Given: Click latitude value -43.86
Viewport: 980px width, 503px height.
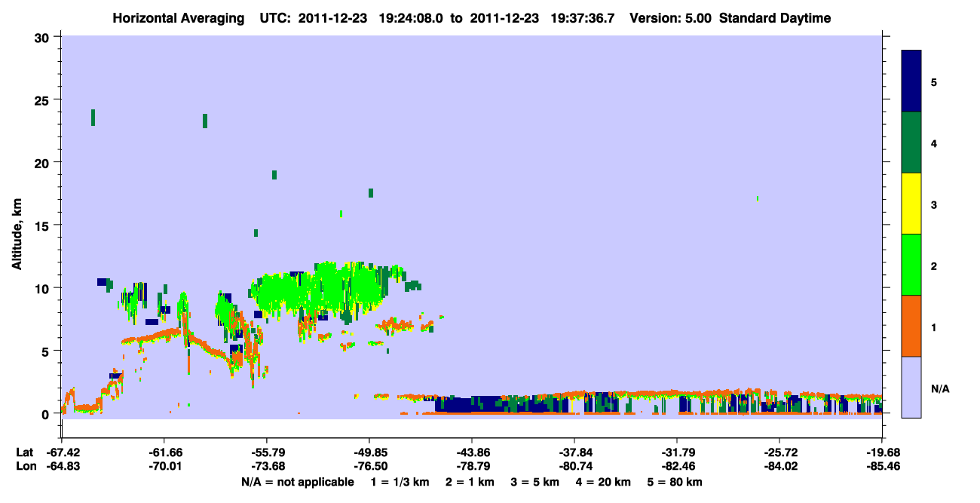Looking at the screenshot, I should (x=472, y=452).
